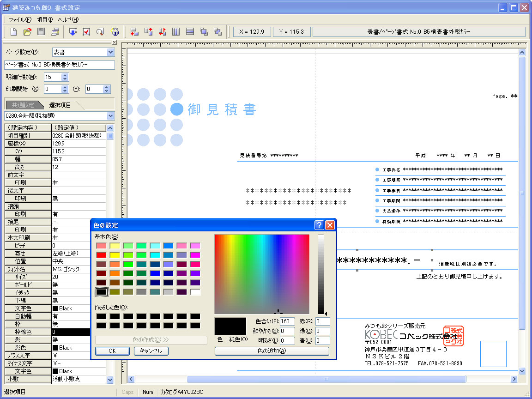This screenshot has width=532, height=399.
Task: Click the 明るさ luminosity input field
Action: pos(287,340)
